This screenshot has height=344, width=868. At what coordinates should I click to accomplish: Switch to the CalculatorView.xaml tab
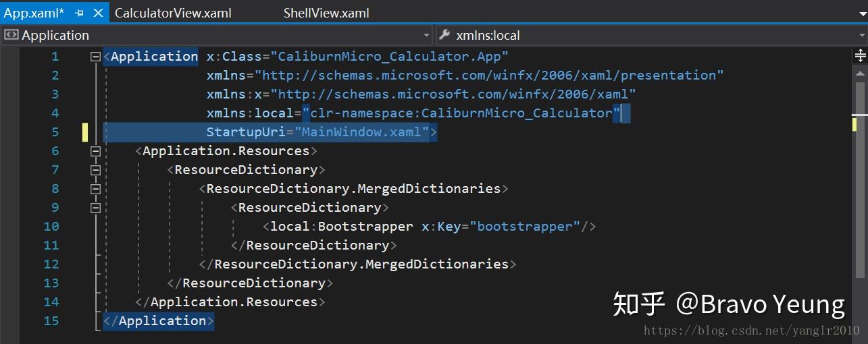coord(173,13)
